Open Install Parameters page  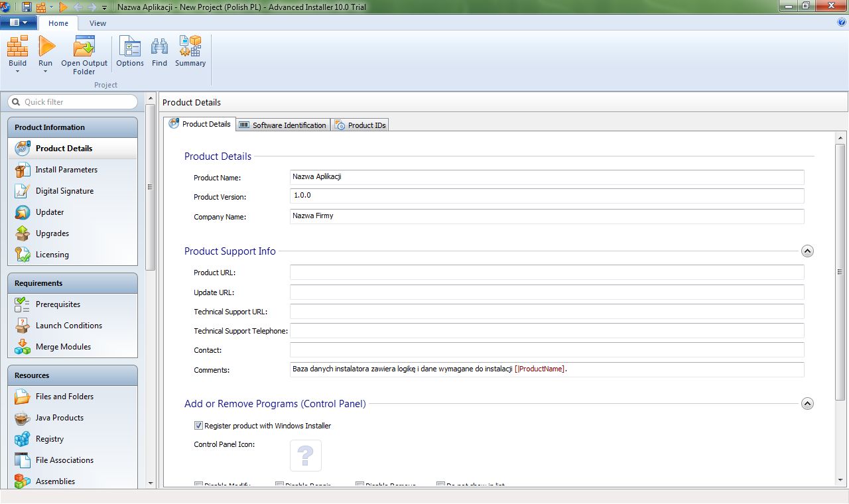(73, 170)
